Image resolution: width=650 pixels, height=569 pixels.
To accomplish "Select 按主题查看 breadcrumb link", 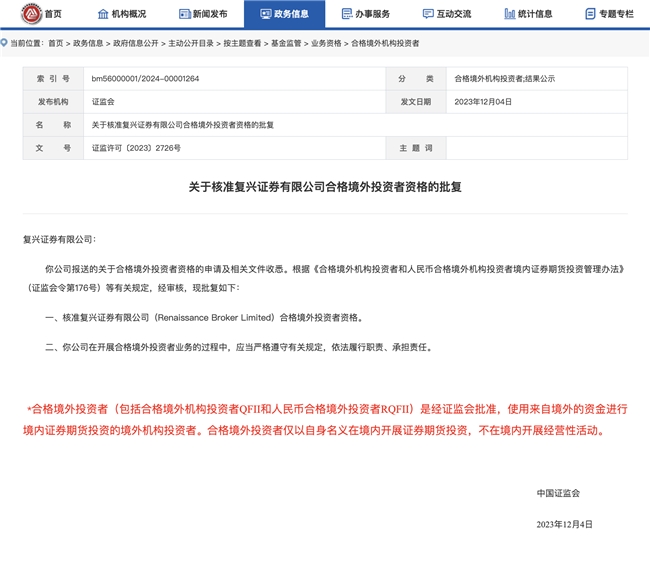I will pyautogui.click(x=241, y=43).
